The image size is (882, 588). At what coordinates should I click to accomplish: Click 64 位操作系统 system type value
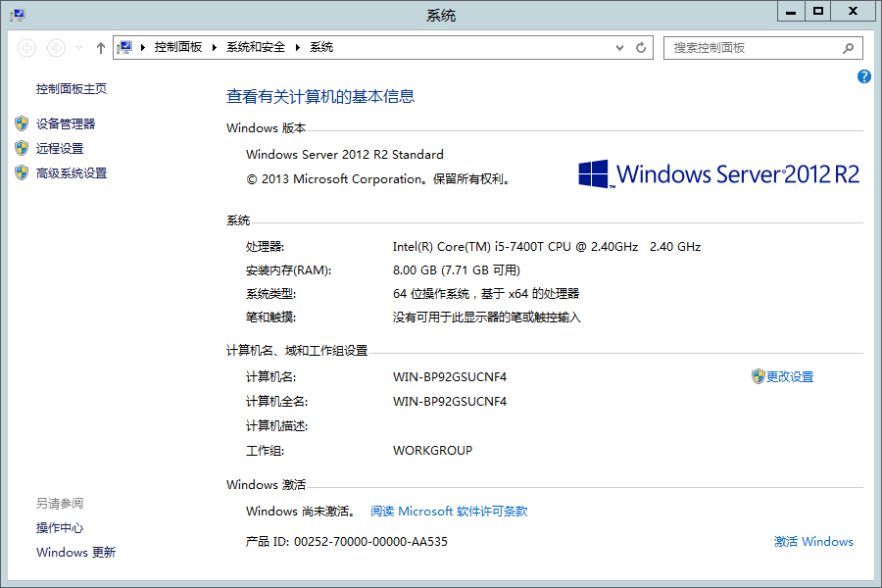[486, 294]
